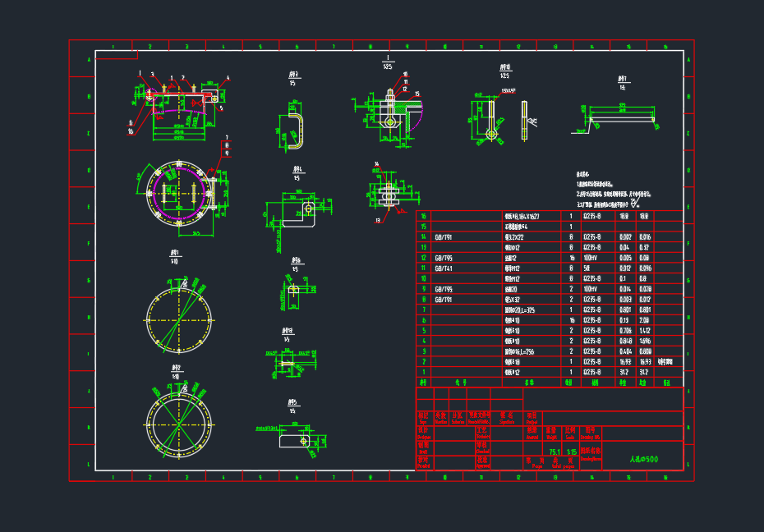This screenshot has height=532, width=764.
Task: Click the '1.696' total weight cell
Action: point(645,342)
